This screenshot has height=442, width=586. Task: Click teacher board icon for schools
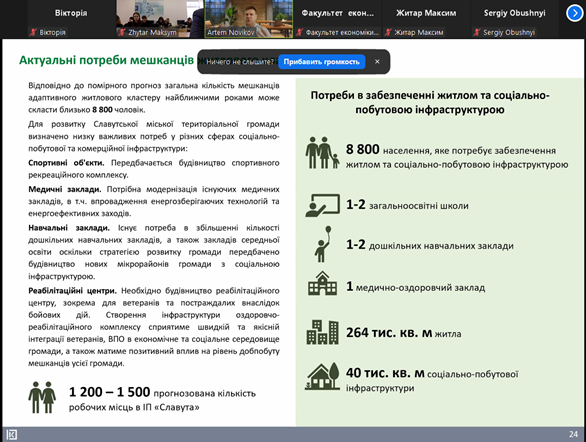click(323, 205)
